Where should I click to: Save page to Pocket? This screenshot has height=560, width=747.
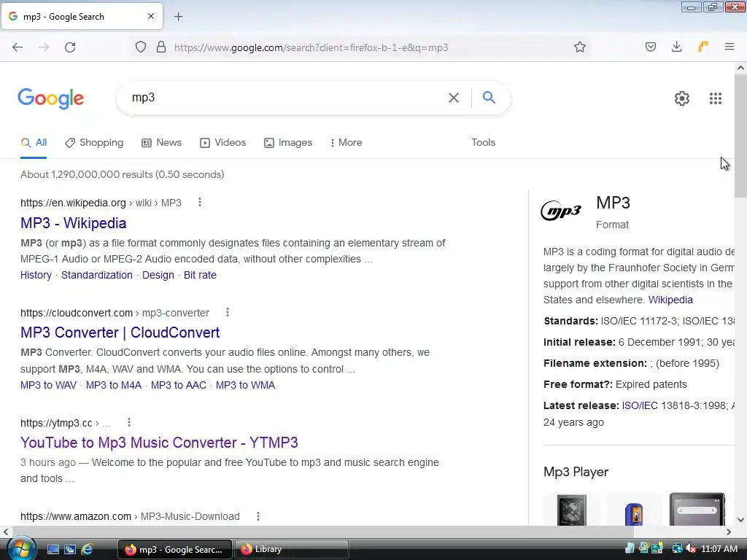pos(650,47)
